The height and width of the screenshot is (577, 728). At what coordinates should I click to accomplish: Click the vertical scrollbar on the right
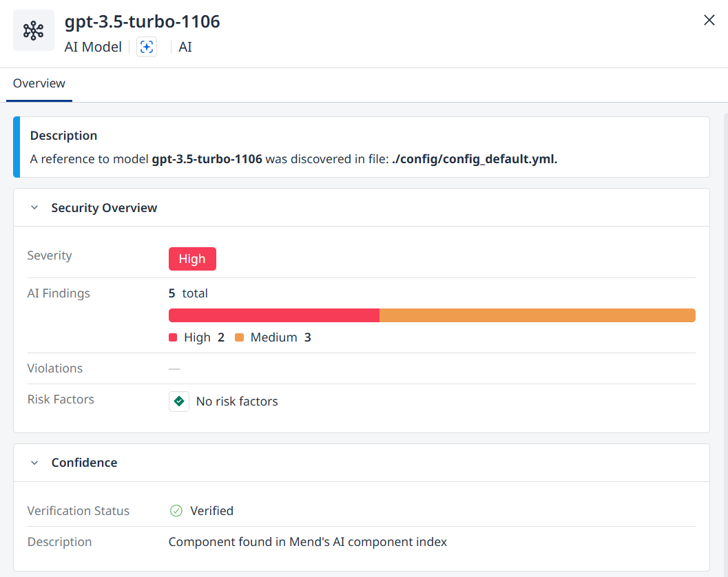726,344
